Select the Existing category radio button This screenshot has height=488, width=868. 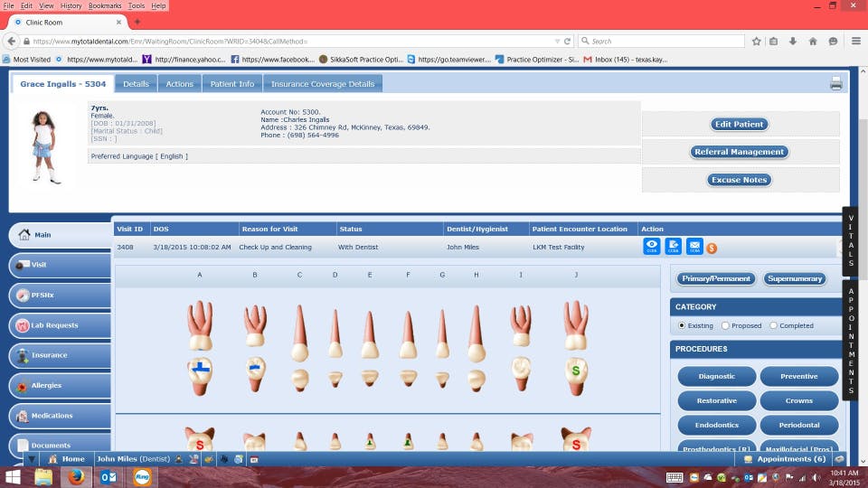tap(682, 325)
